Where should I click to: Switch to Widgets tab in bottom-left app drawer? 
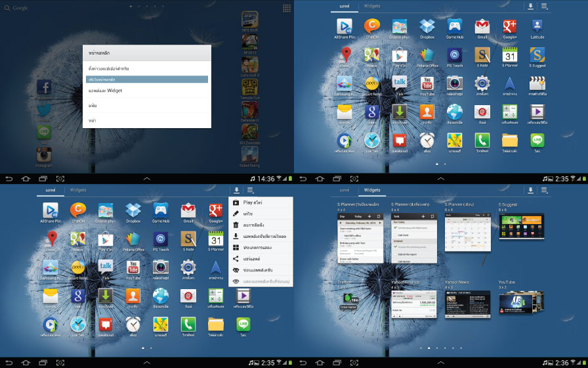(78, 190)
